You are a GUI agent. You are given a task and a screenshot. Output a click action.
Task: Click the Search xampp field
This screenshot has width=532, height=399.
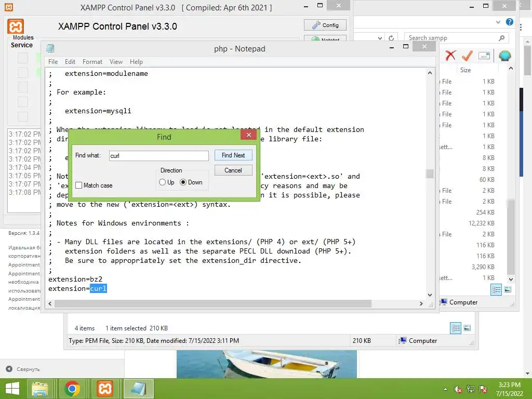pos(456,38)
